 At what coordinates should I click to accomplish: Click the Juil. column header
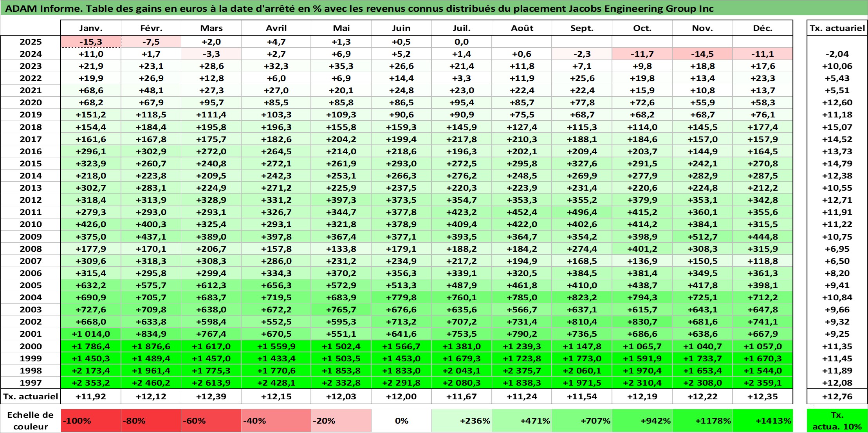coord(462,28)
